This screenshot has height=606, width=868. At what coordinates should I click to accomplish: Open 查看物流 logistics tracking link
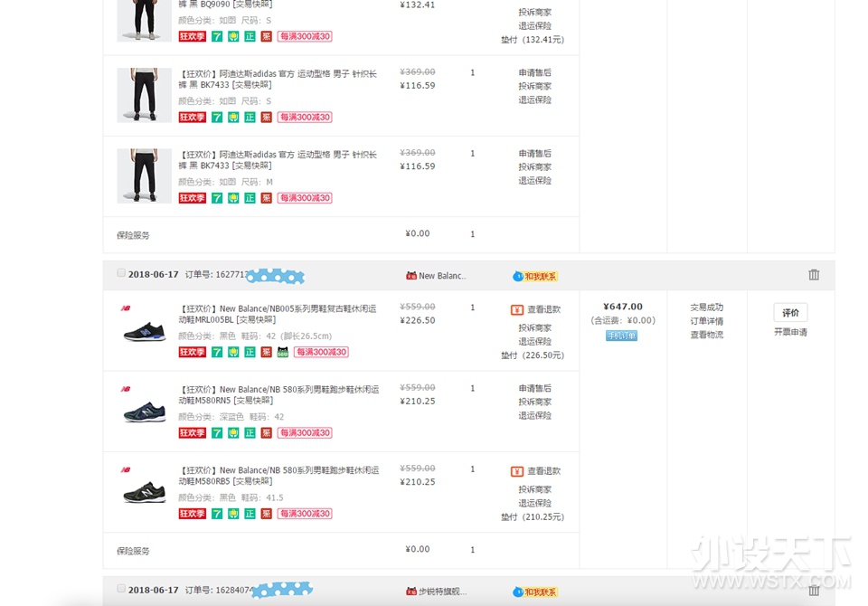coord(706,335)
